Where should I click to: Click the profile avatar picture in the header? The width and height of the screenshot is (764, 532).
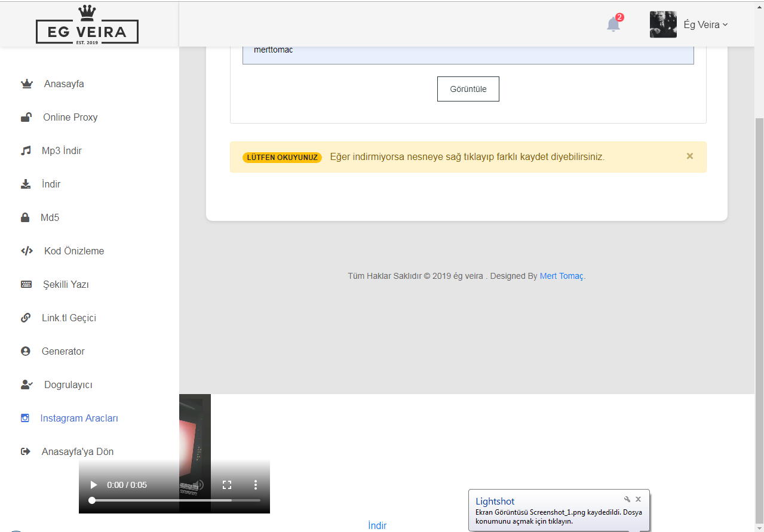pyautogui.click(x=663, y=24)
